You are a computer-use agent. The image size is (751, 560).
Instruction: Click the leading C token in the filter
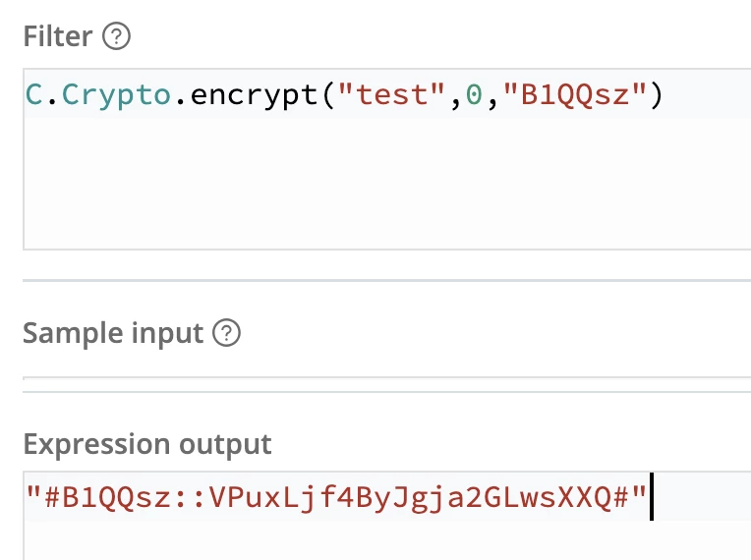coord(33,94)
